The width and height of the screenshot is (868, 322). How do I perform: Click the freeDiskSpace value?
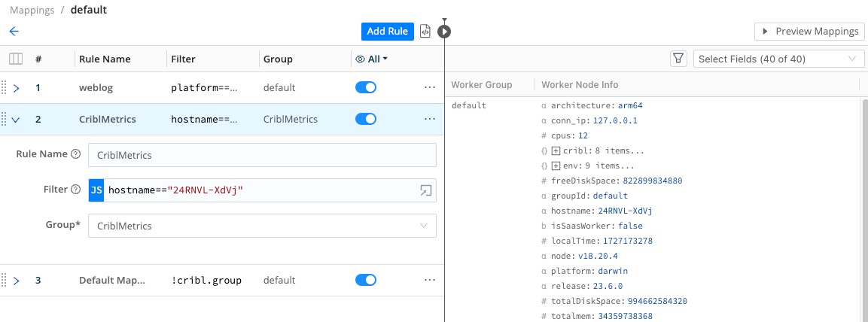tap(652, 181)
